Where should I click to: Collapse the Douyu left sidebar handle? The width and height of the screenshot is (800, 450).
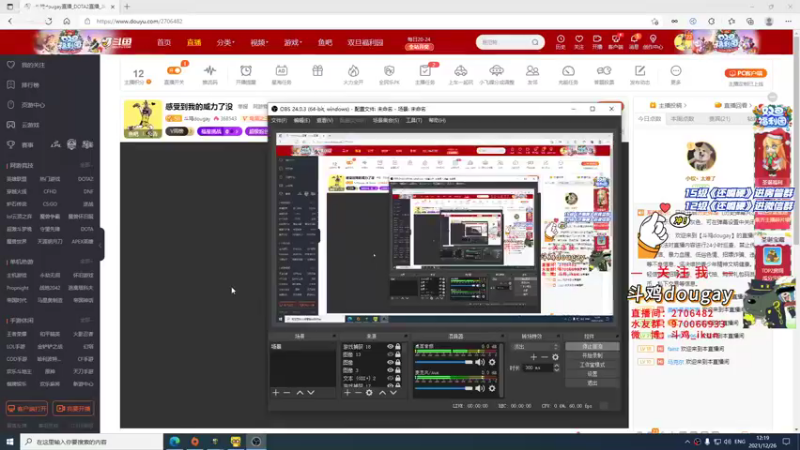pos(101,244)
